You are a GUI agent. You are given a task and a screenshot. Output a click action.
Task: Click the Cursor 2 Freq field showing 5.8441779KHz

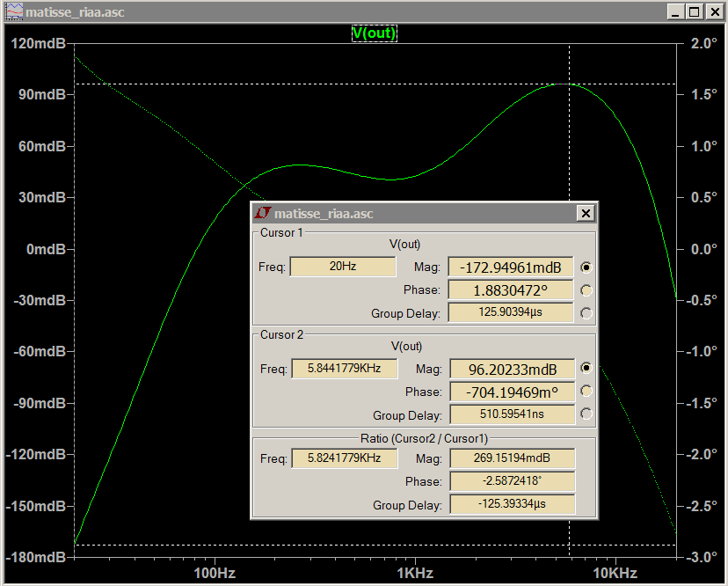(344, 369)
